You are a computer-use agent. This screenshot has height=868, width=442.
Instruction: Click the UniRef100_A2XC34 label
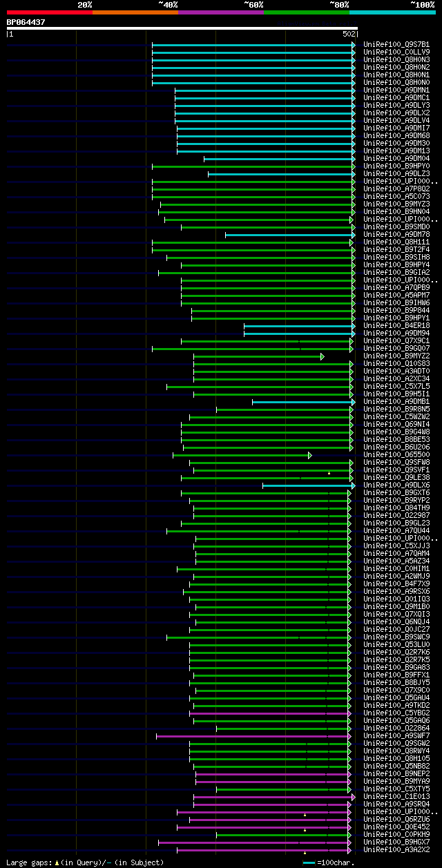396,378
